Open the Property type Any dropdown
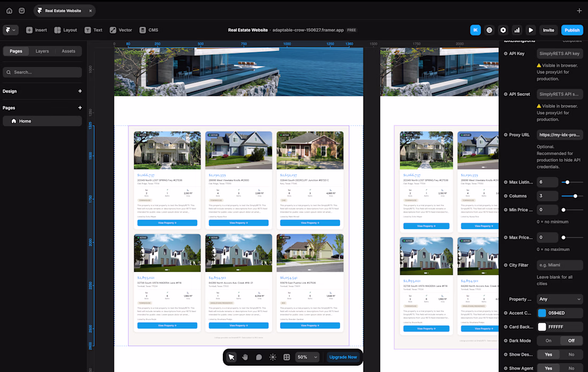 point(560,299)
